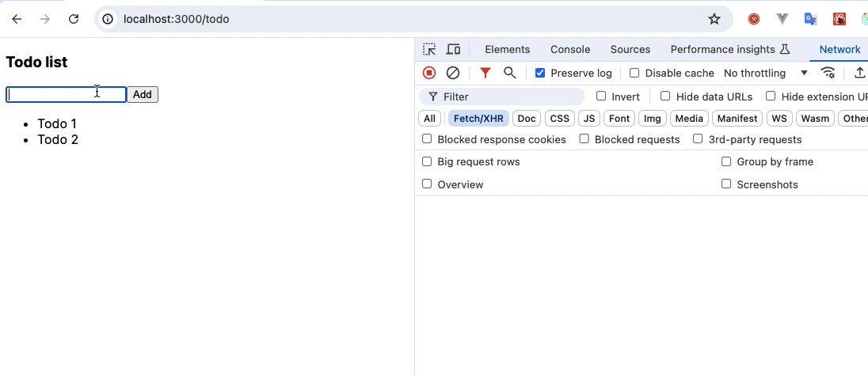Image resolution: width=868 pixels, height=375 pixels.
Task: Click the localhost:3000/todo address bar
Action: coord(413,19)
